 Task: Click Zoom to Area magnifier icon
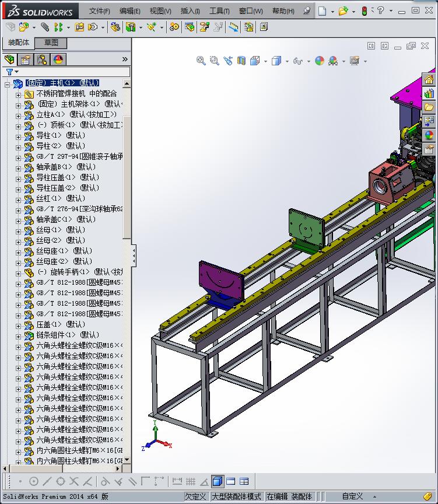tap(215, 61)
